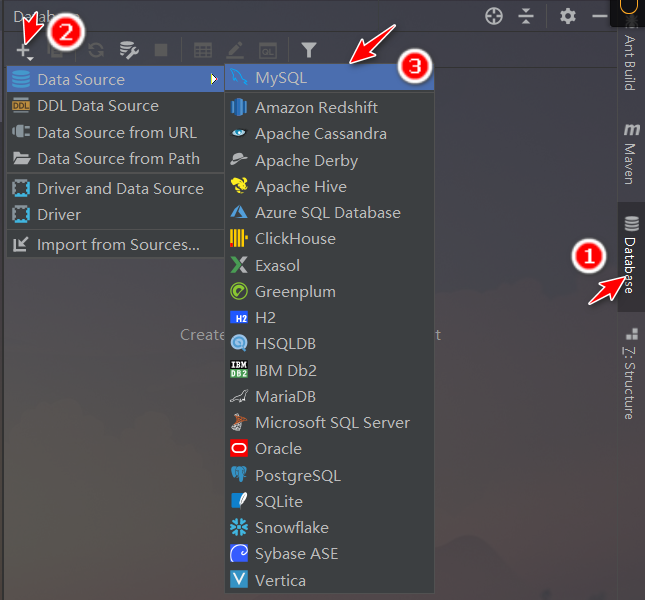Select H2 database
This screenshot has width=645, height=600.
(329, 317)
